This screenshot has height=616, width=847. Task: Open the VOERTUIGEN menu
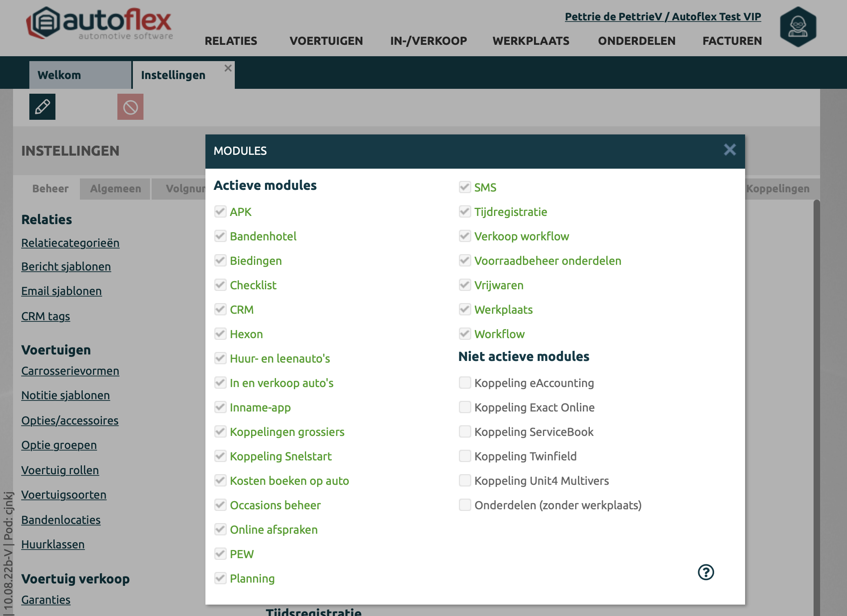click(x=326, y=41)
